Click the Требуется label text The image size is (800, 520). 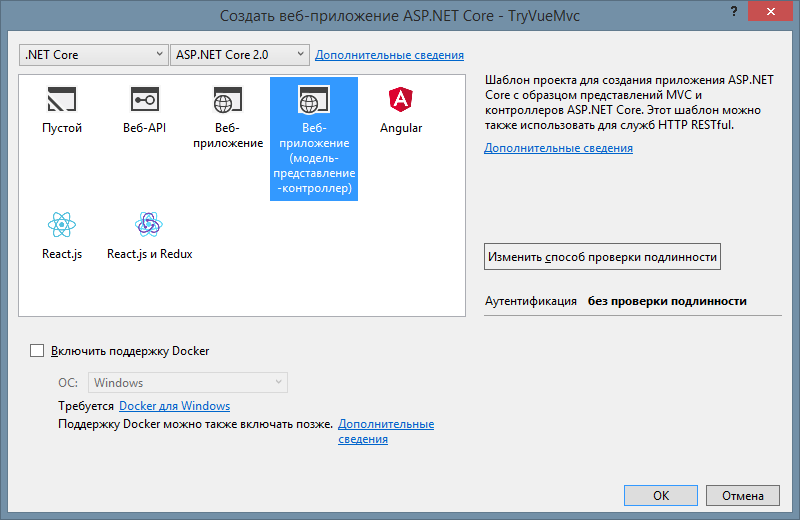[86, 406]
